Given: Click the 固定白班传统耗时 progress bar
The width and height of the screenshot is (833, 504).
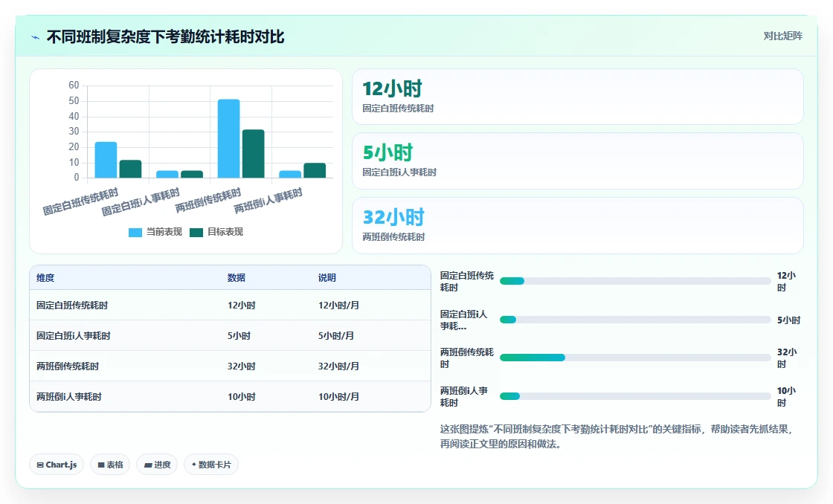Looking at the screenshot, I should point(635,281).
